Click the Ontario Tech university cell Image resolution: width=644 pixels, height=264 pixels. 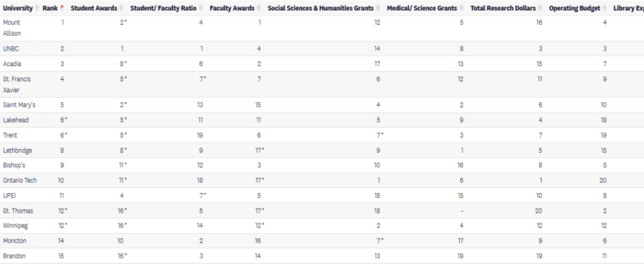(20, 180)
